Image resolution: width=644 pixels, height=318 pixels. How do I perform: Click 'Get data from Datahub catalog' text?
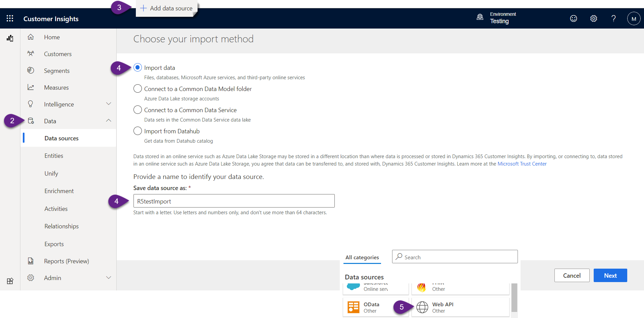(x=178, y=141)
